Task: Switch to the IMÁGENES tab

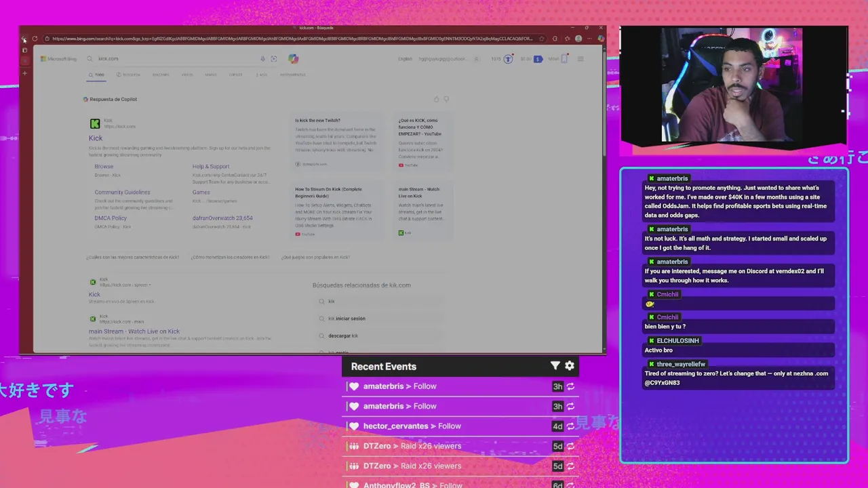Action: (161, 75)
